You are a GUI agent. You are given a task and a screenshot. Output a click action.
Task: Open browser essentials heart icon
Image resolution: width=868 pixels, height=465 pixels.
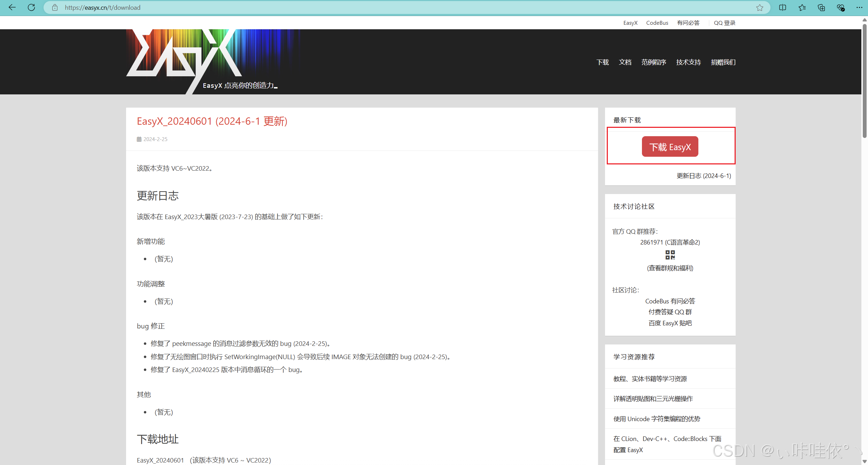840,7
